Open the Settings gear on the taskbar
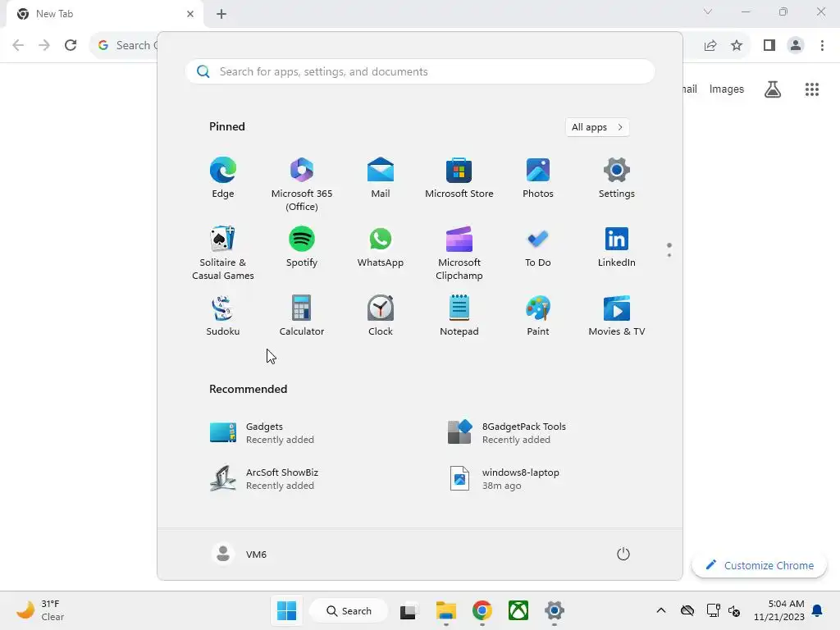Viewport: 840px width, 630px height. coord(555,610)
